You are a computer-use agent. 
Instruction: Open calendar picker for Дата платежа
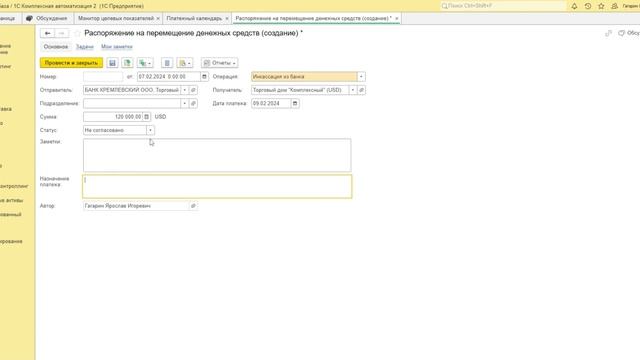pos(295,103)
